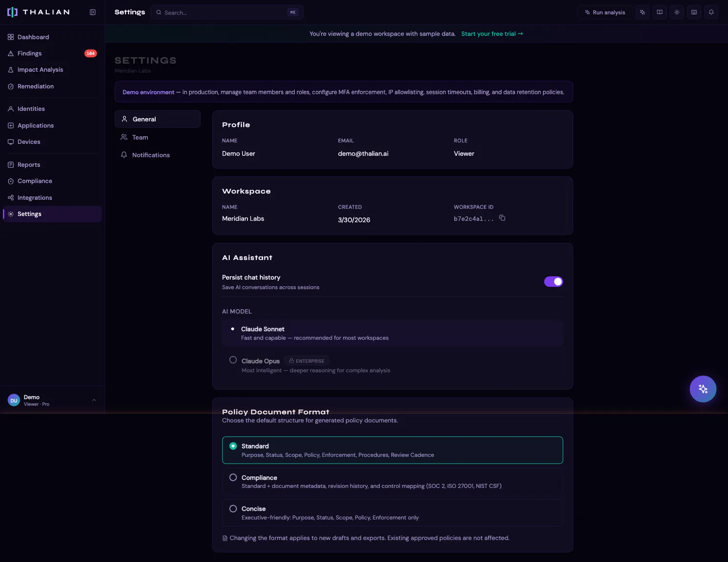The width and height of the screenshot is (728, 562).
Task: Click the Impact Analysis flask icon
Action: point(11,70)
